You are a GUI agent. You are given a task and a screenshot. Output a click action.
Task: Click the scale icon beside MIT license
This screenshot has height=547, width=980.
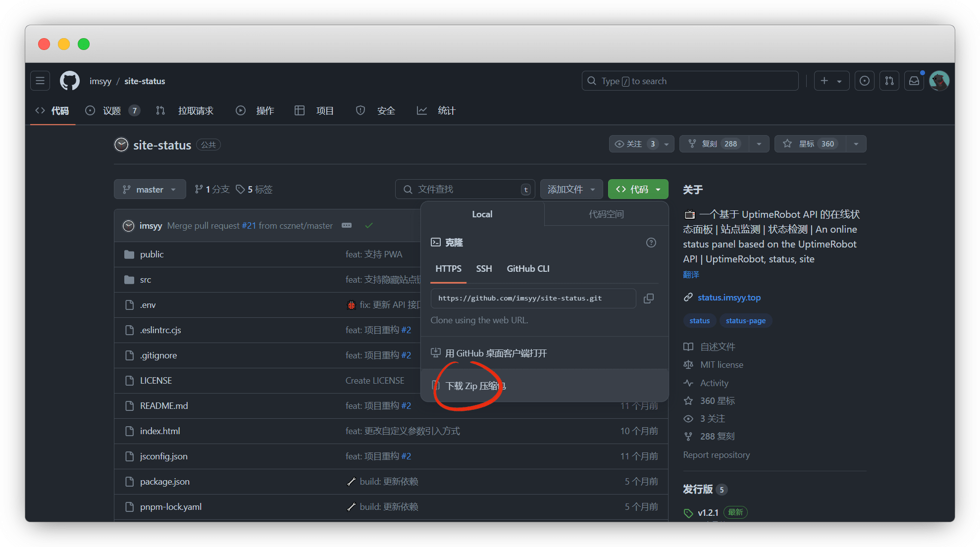click(688, 365)
